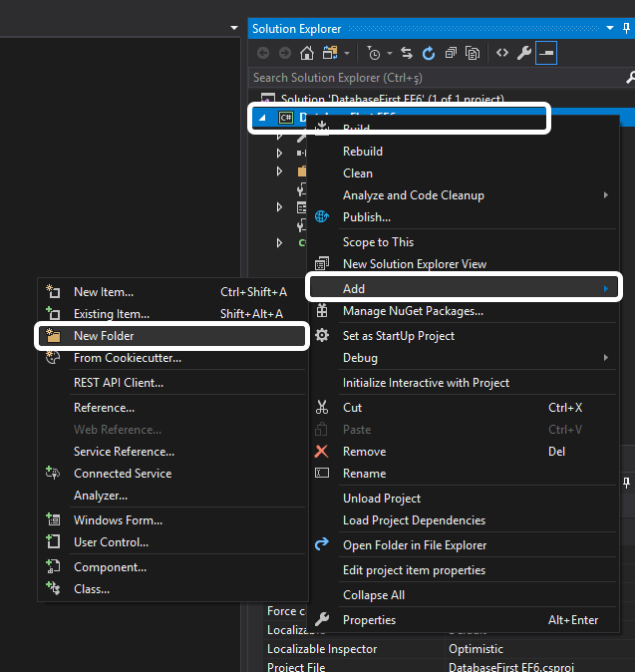Screen dimensions: 635x672
Task: Click Remove in the context menu
Action: pos(464,452)
